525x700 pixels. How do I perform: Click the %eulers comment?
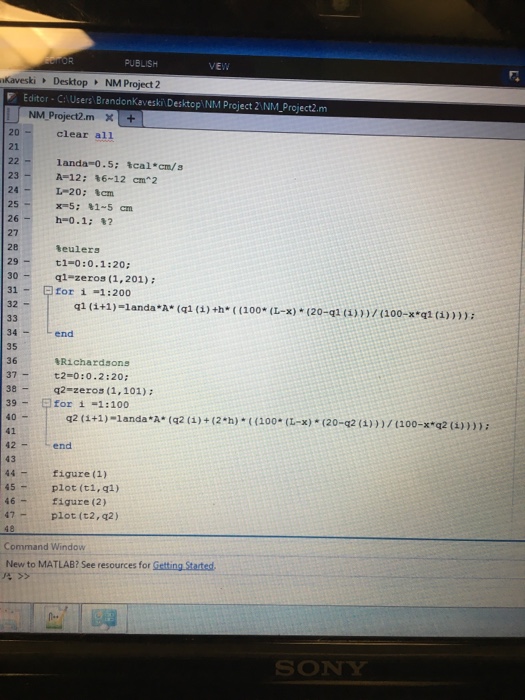pos(77,249)
